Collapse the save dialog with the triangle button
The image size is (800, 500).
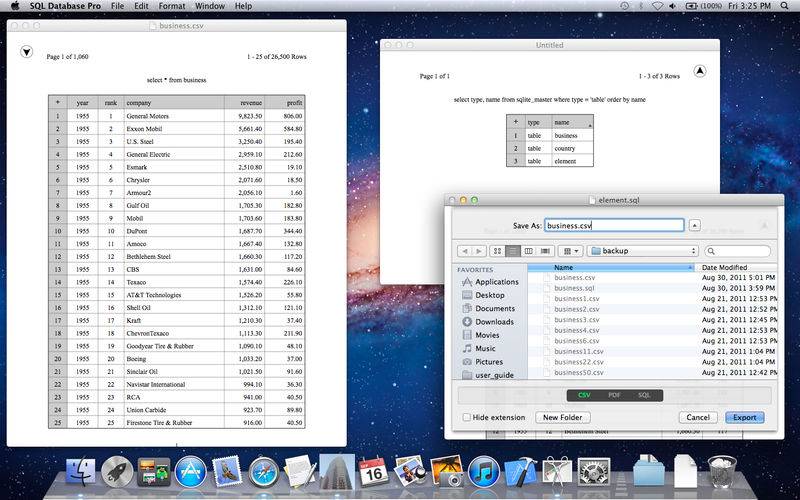tap(695, 226)
